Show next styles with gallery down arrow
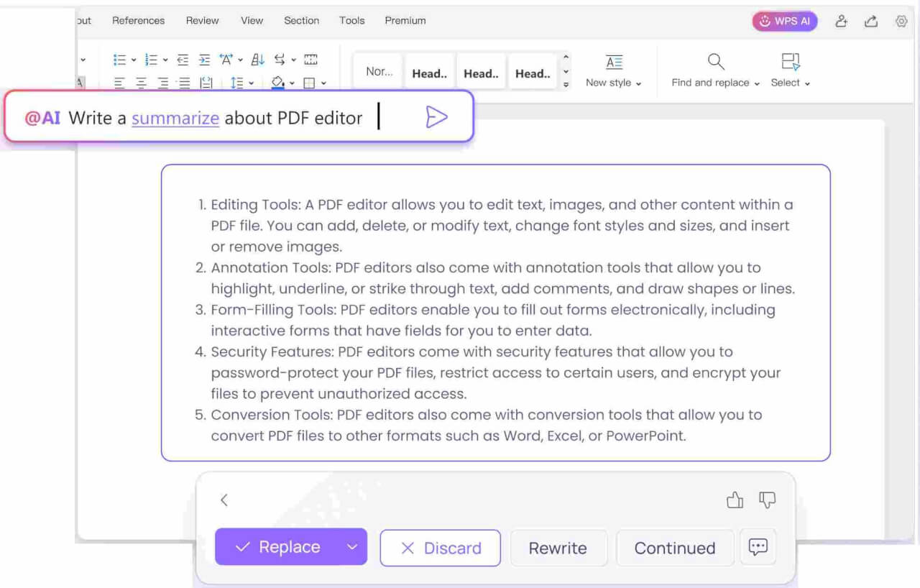This screenshot has height=588, width=920. 566,71
